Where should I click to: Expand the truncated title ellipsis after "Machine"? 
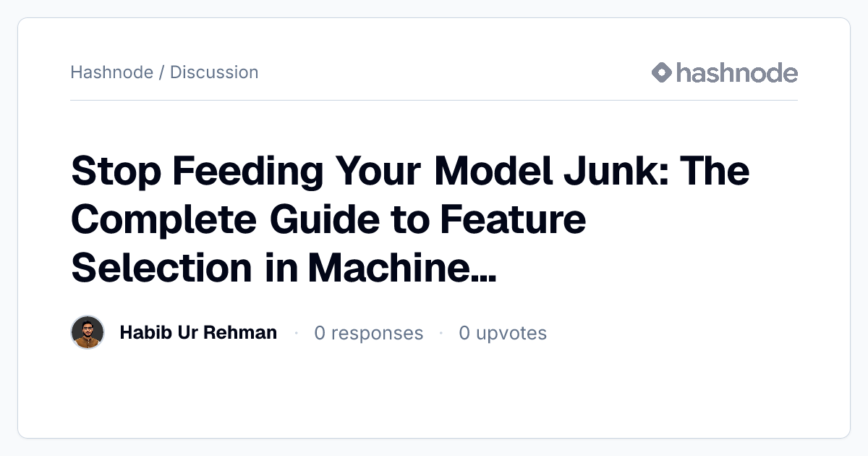482,269
